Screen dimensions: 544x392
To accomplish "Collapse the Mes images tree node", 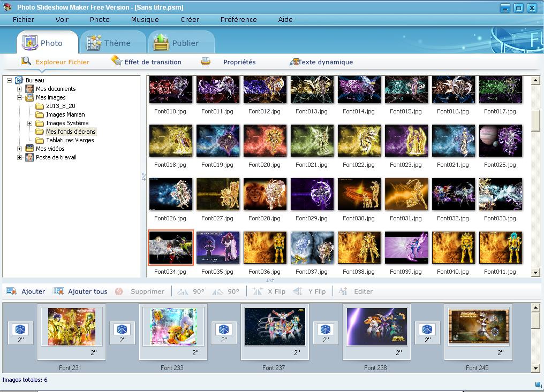I will click(20, 97).
